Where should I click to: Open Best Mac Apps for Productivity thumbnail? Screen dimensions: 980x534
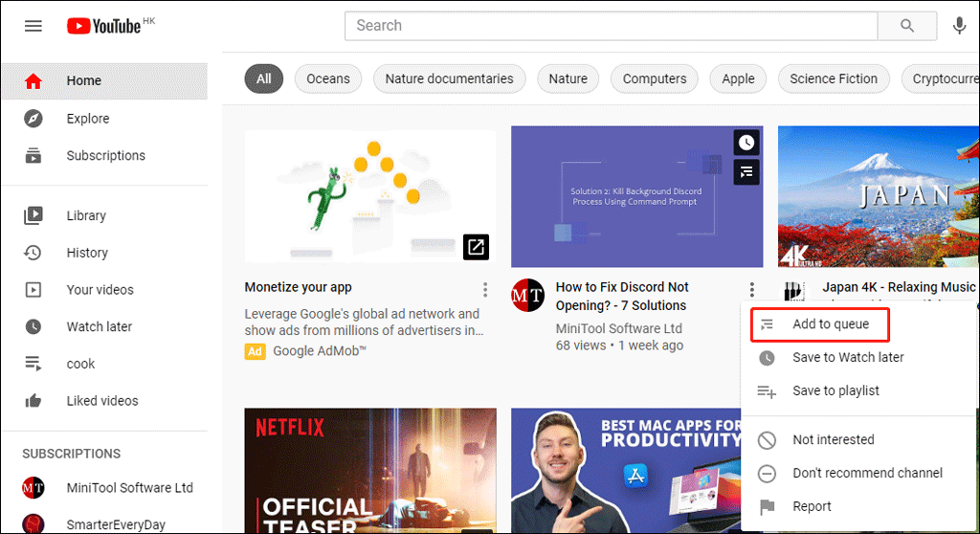pos(626,471)
